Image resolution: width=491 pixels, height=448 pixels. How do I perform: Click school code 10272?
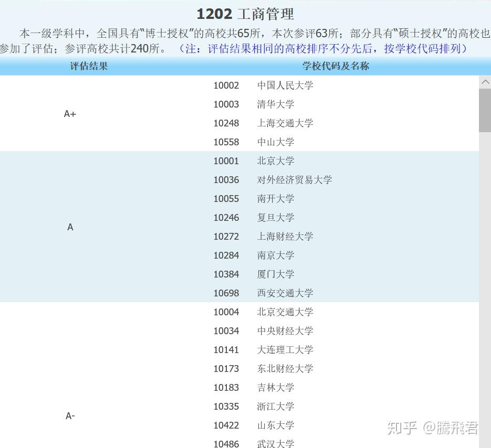(226, 237)
